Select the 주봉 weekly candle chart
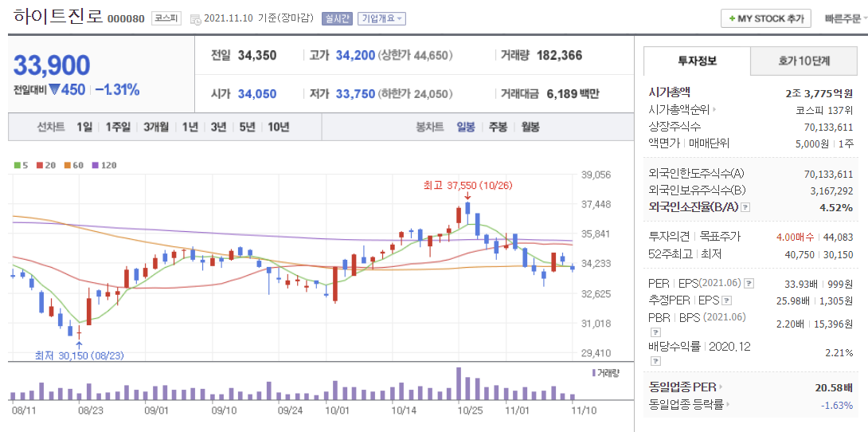 pyautogui.click(x=498, y=127)
